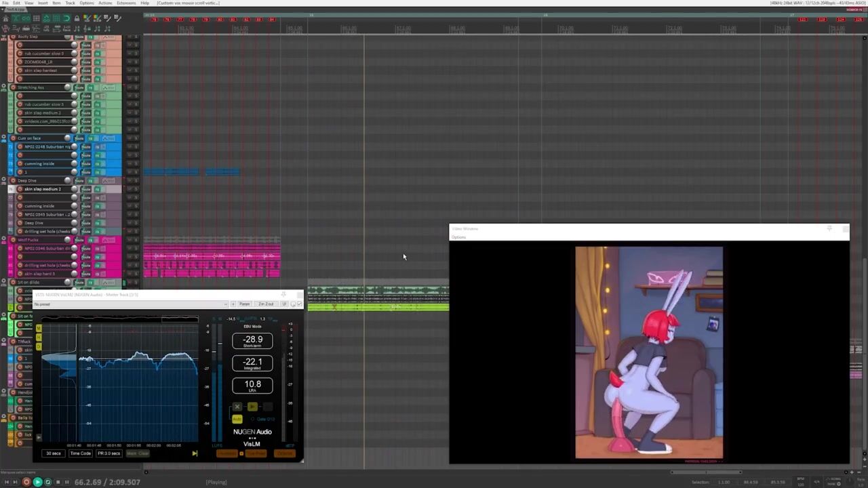Click the '30 secs' button in VisLM
Viewport: 868px width, 488px height.
coord(53,453)
